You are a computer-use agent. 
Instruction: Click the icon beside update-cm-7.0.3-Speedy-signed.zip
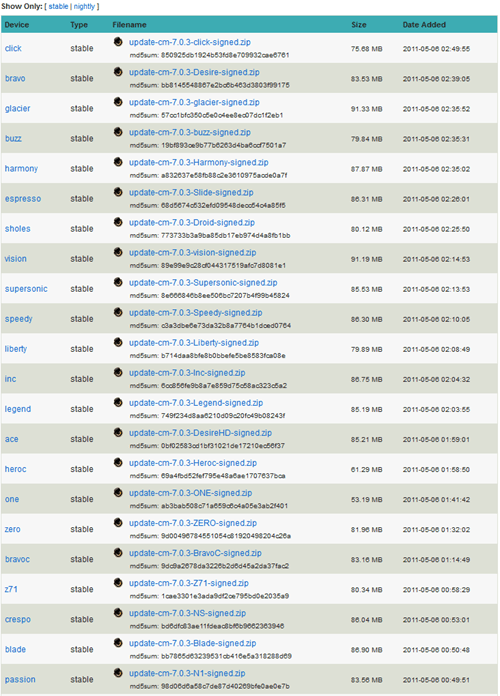click(x=118, y=312)
